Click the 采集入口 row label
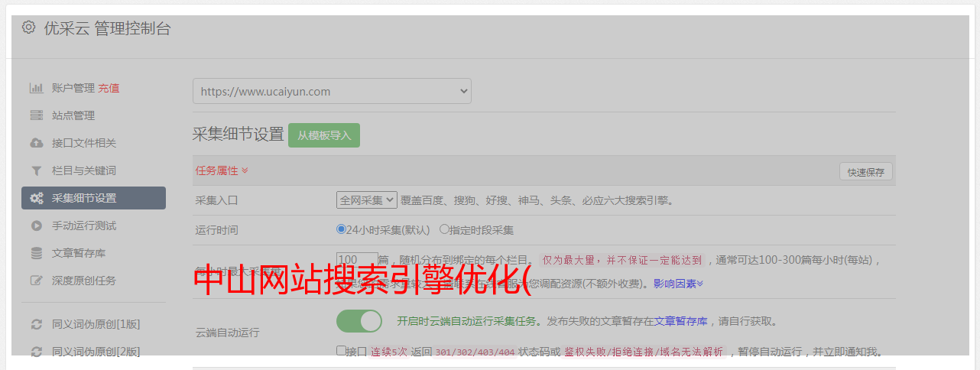Screen dimensions: 980x370 (x=217, y=200)
